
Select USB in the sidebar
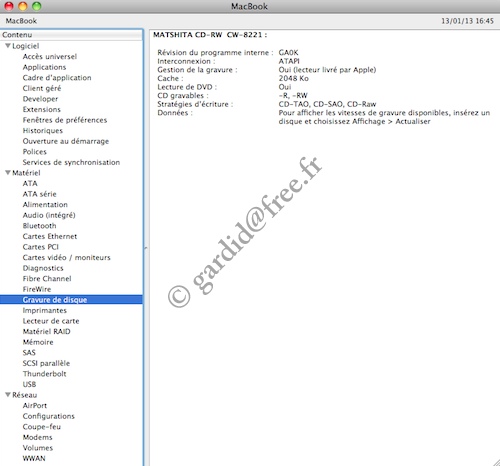tap(29, 384)
